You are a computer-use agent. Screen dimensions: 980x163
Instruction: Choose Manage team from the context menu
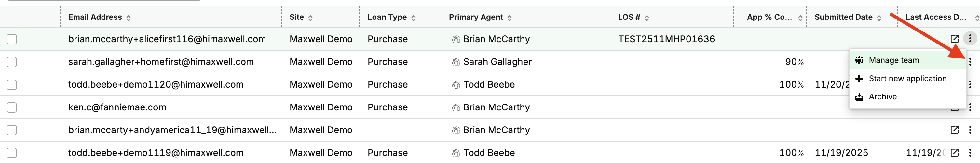[x=894, y=60]
